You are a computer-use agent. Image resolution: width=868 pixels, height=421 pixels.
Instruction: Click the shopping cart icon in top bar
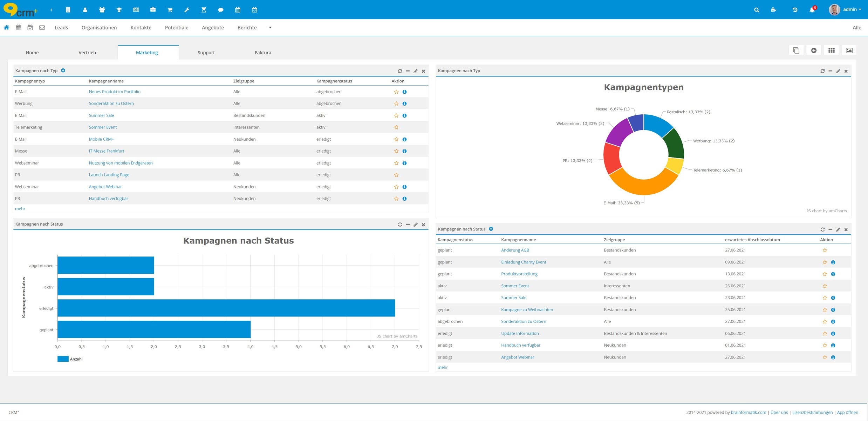[170, 10]
